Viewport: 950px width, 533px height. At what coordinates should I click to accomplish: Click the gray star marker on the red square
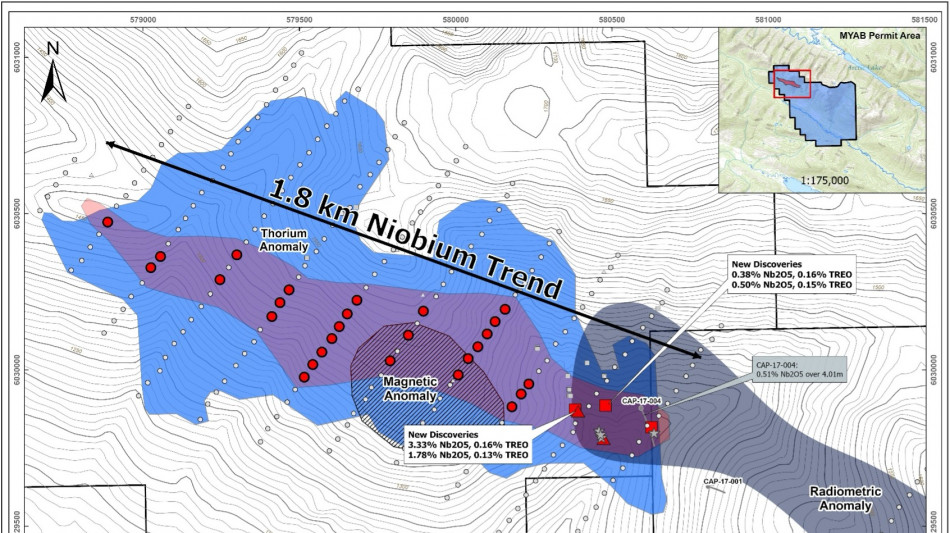tap(654, 432)
